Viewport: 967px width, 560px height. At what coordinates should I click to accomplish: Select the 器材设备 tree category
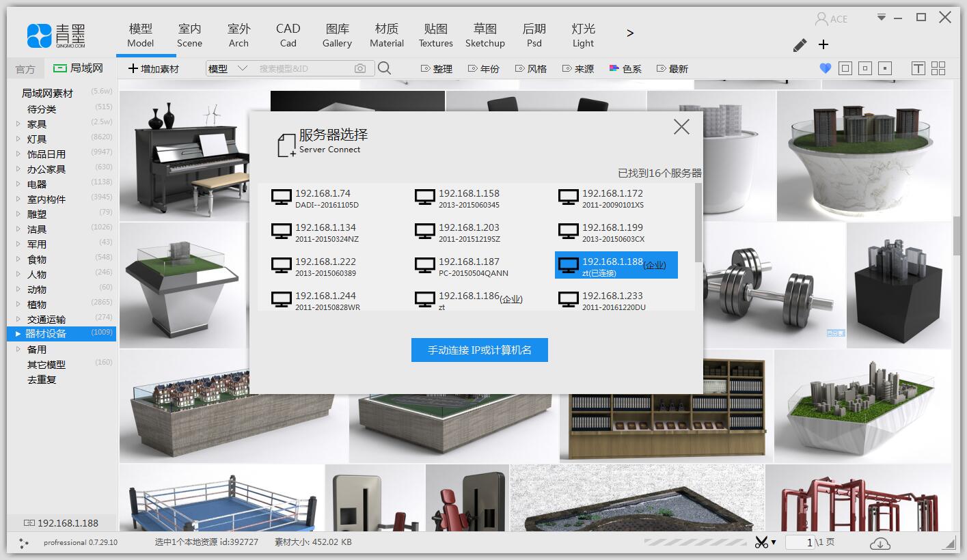[62, 334]
